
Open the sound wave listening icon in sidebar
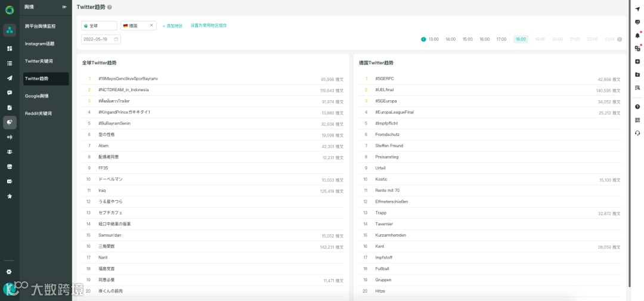click(x=10, y=137)
